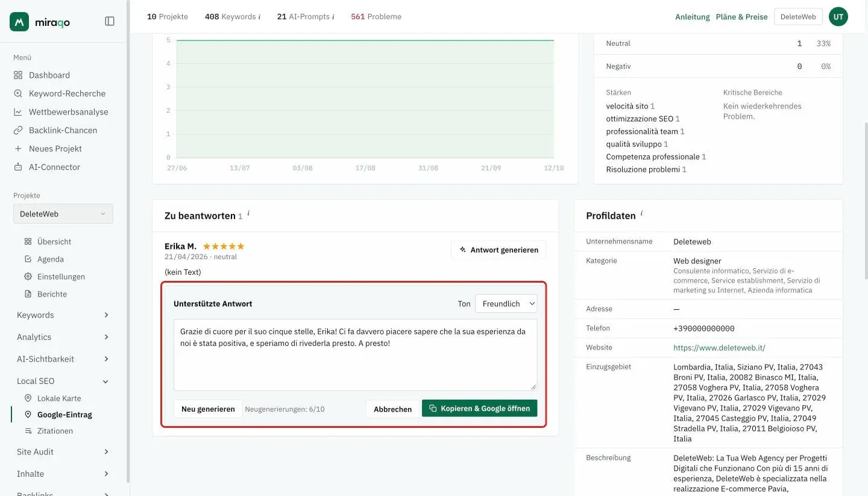
Task: Open Backlink-Chancen menu item
Action: click(x=63, y=130)
